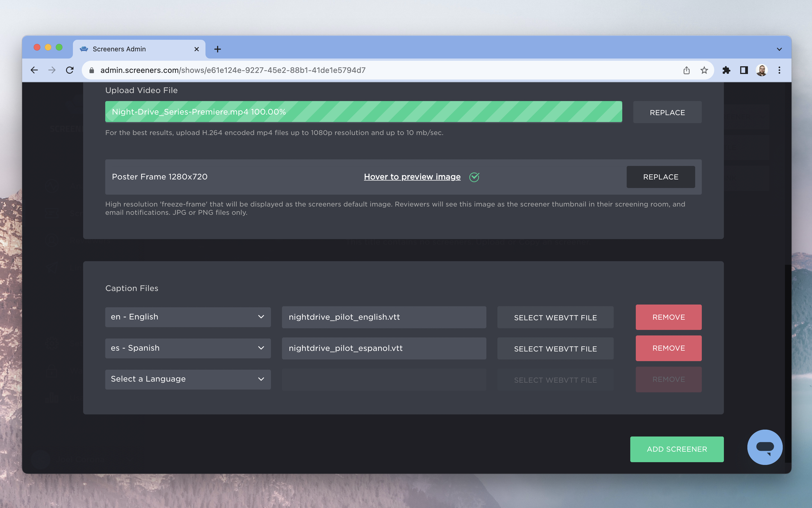
Task: Reload the Screeners Admin page
Action: pos(70,70)
